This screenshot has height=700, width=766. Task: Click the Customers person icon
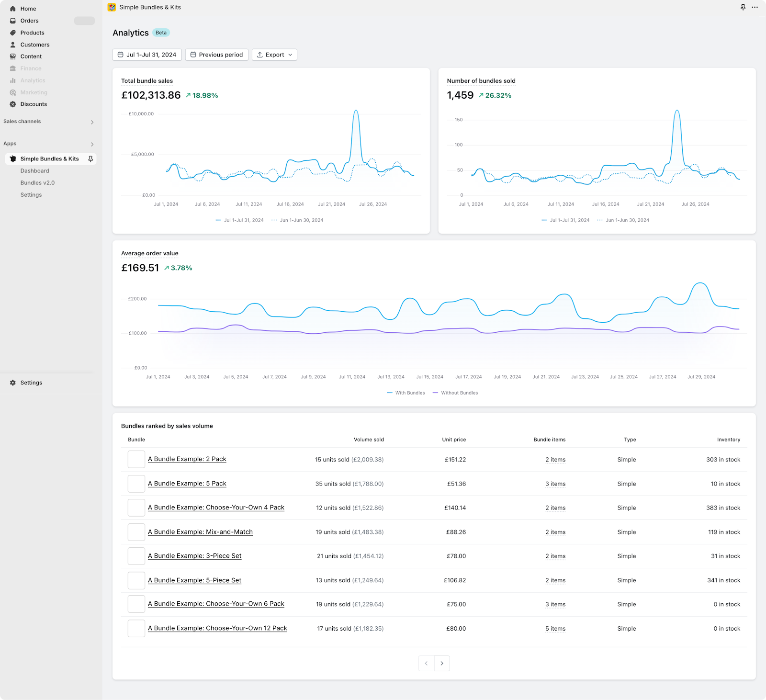(x=13, y=45)
